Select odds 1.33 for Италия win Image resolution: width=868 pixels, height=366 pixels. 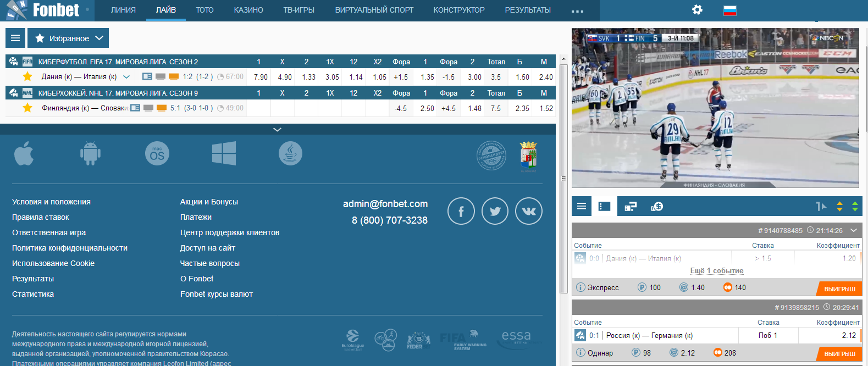309,77
